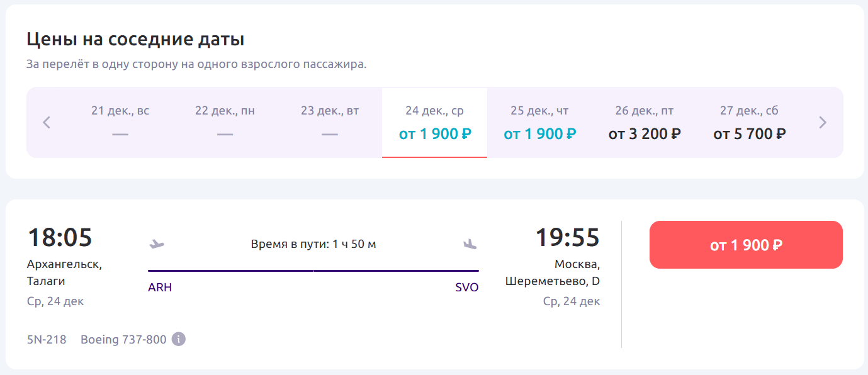Click the 19:55 arrival time

[567, 238]
